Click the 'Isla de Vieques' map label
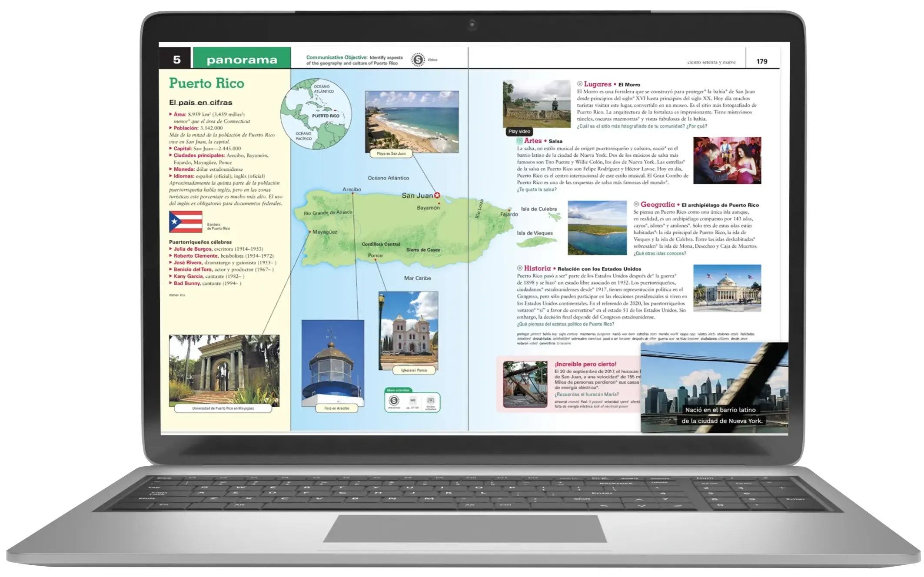The image size is (924, 577). coord(535,233)
